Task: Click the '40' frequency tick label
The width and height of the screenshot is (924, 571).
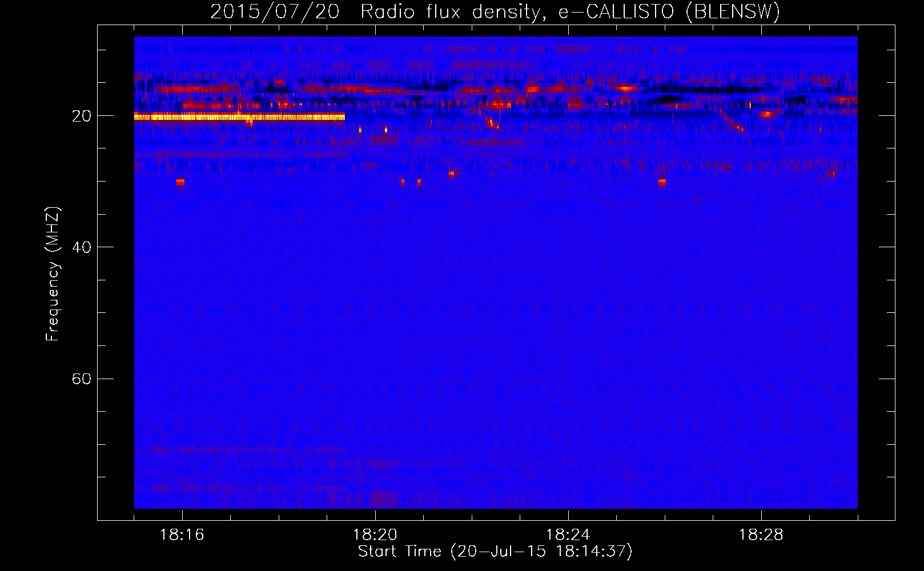Action: [x=82, y=247]
